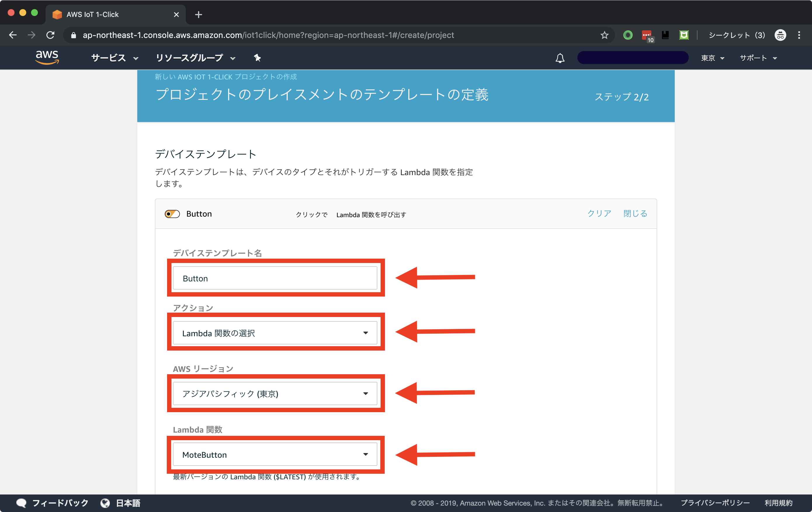Open Chrome's three-dot menu
The width and height of the screenshot is (812, 512).
tap(799, 35)
